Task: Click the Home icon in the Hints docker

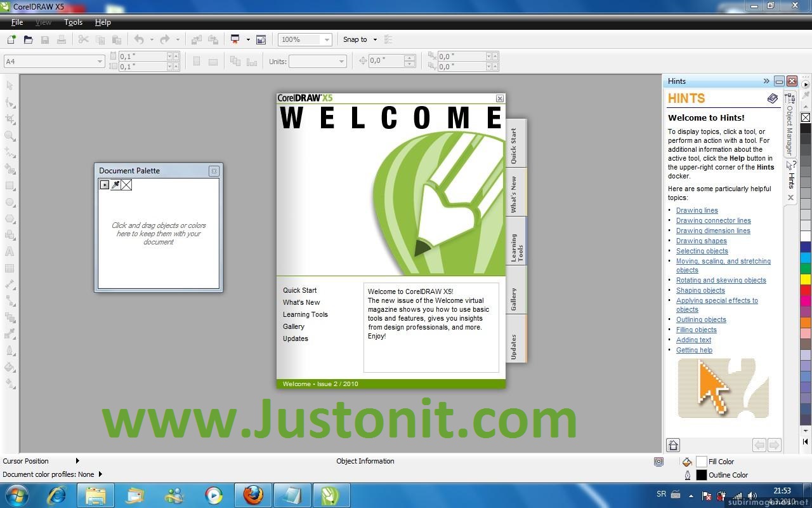Action: (x=673, y=445)
